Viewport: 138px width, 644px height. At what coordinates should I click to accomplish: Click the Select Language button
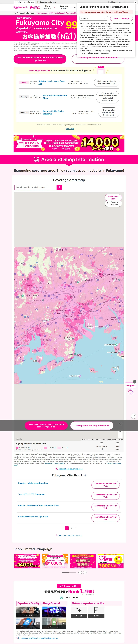click(x=121, y=18)
